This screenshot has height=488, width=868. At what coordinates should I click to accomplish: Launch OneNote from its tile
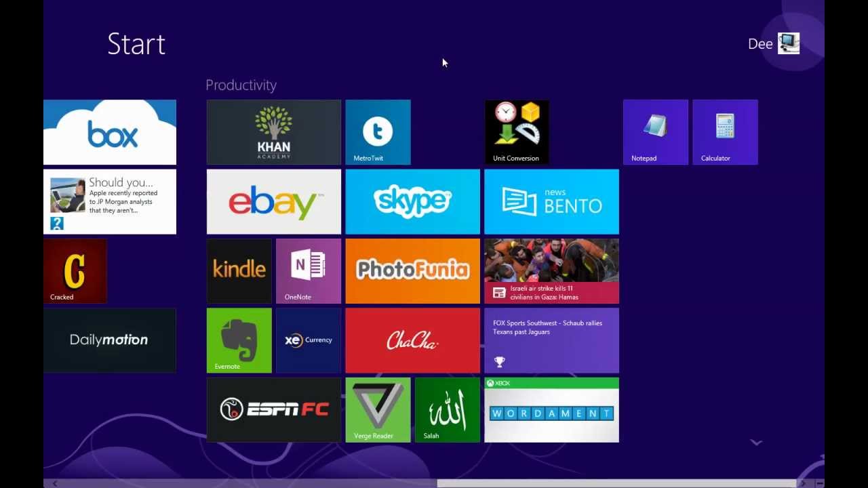coord(309,271)
